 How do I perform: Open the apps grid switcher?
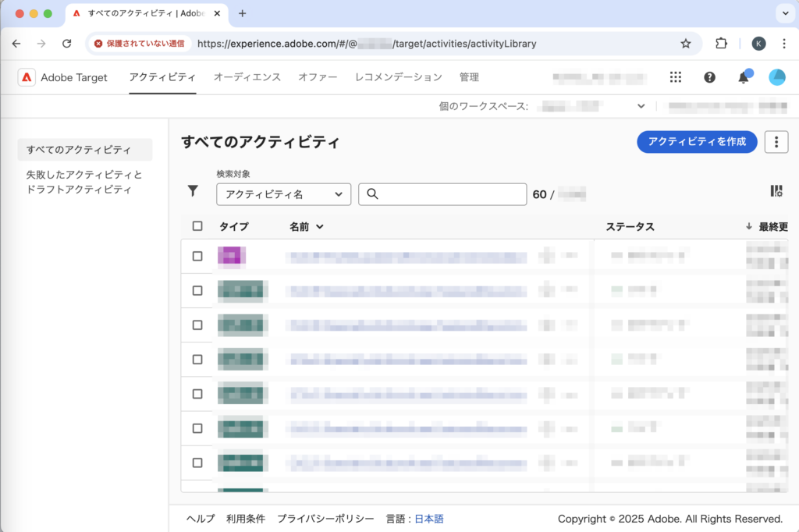[675, 77]
